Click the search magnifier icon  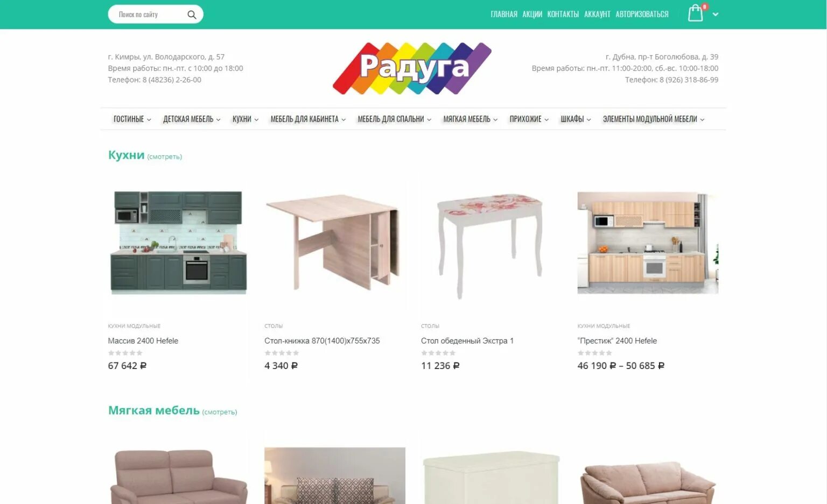tap(191, 15)
